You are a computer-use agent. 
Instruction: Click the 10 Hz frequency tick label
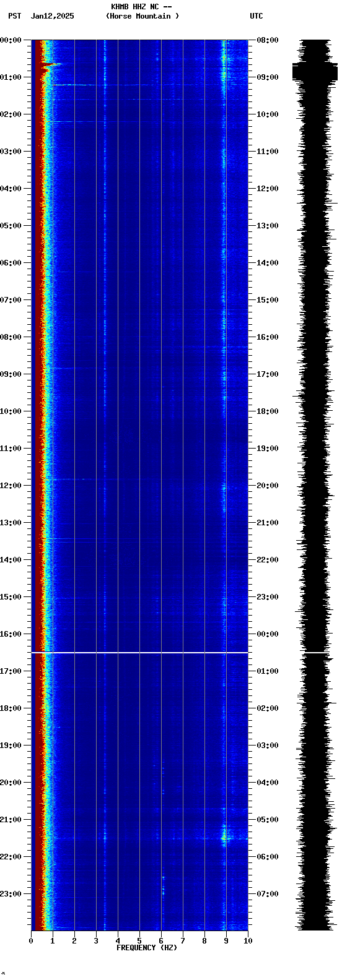(x=248, y=941)
